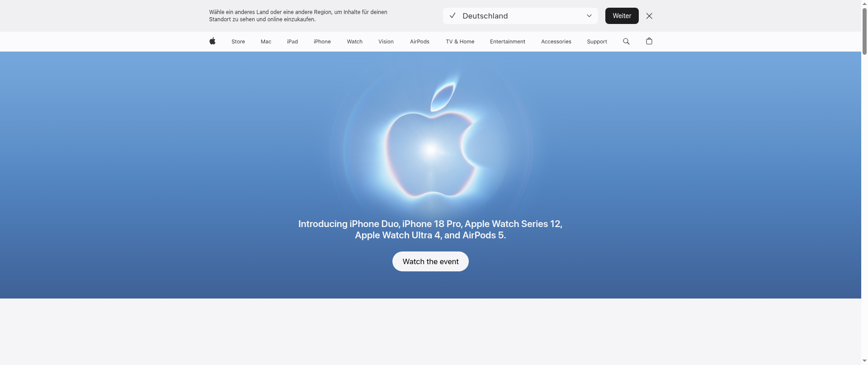Viewport: 868px width, 365px height.
Task: Open the shopping bag icon
Action: [x=649, y=41]
